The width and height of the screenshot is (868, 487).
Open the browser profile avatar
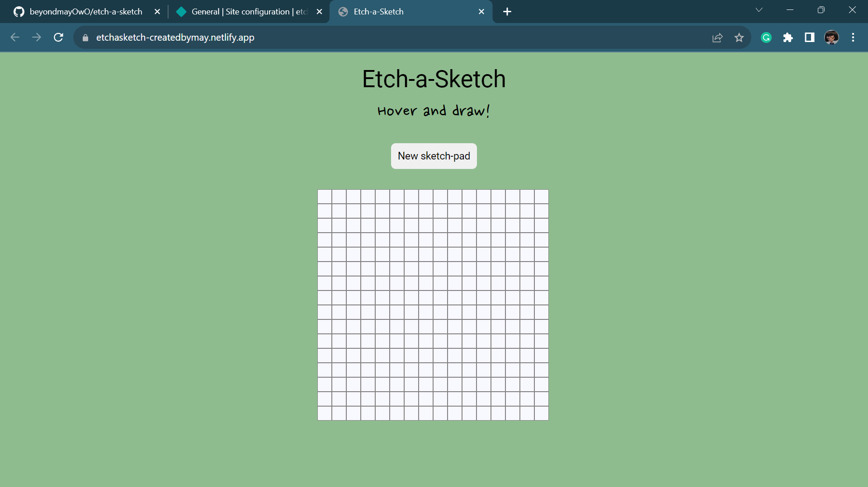tap(832, 37)
